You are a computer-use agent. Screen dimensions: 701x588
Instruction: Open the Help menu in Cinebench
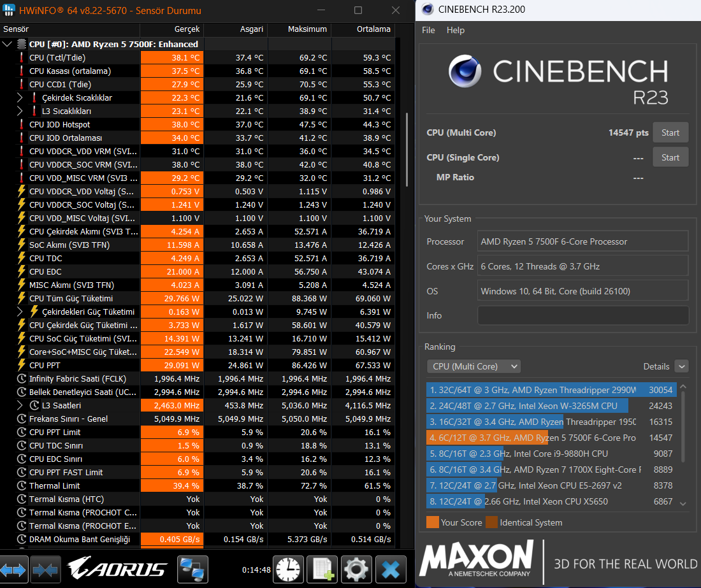click(456, 30)
